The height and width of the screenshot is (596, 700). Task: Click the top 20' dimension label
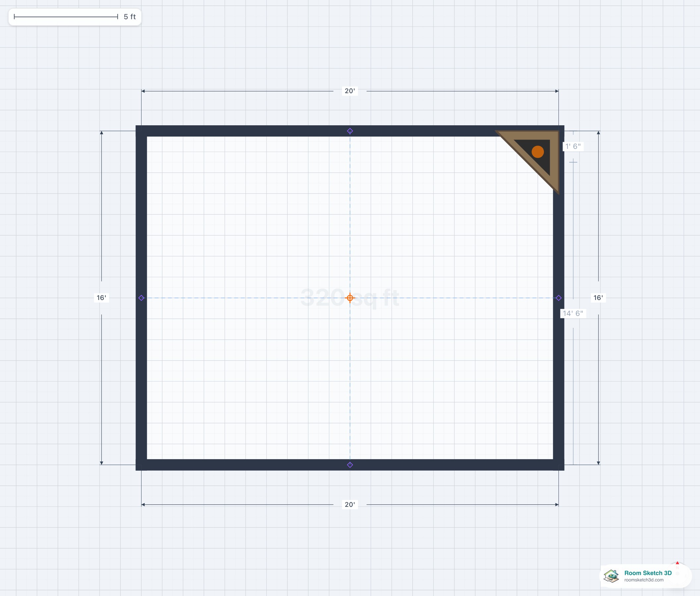click(350, 91)
